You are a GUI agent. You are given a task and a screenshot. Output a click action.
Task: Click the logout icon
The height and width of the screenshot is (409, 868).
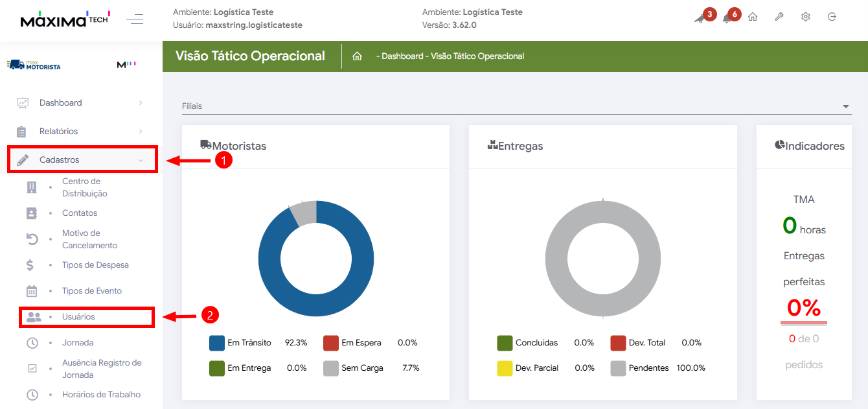point(832,17)
